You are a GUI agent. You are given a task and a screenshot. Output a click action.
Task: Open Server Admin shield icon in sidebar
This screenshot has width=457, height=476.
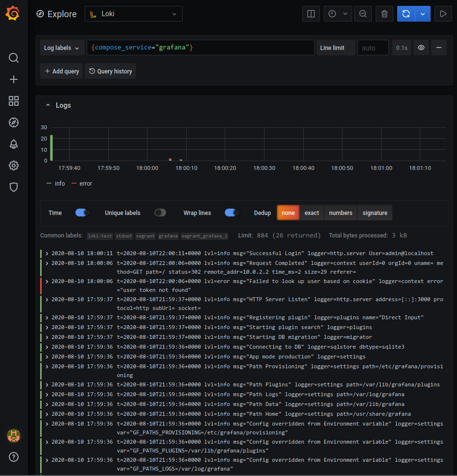tap(14, 187)
